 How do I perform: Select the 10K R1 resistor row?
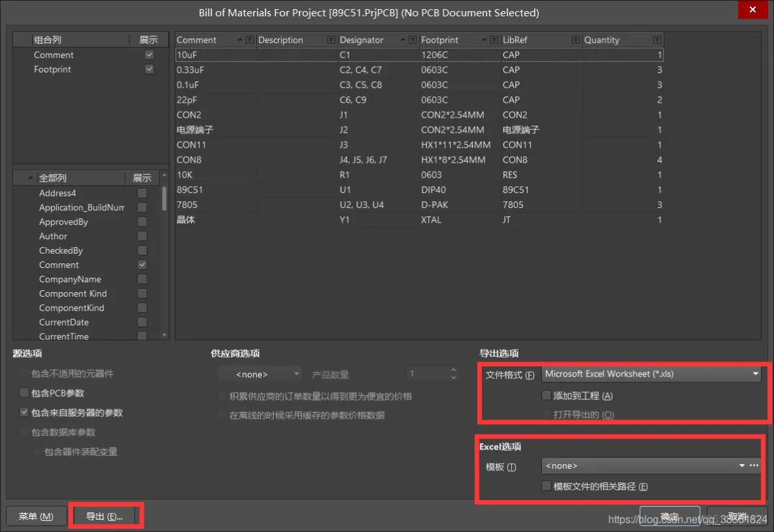coord(419,175)
